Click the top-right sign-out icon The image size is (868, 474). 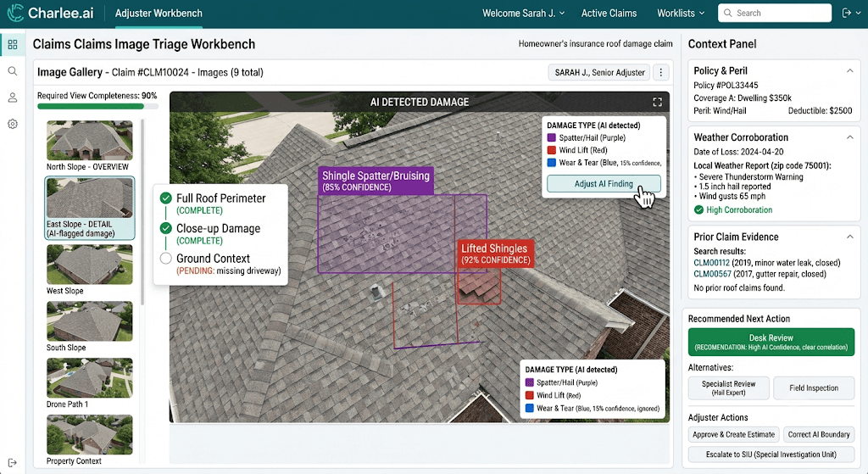click(x=846, y=13)
